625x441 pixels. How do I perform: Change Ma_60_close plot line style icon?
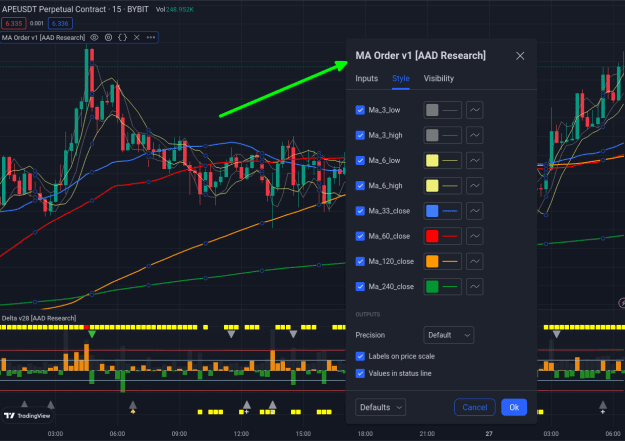(475, 236)
